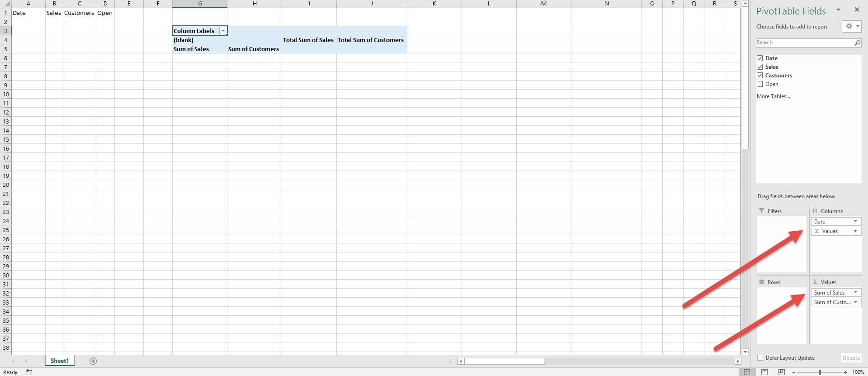Click the More Tables... link
The width and height of the screenshot is (868, 376).
click(x=774, y=96)
